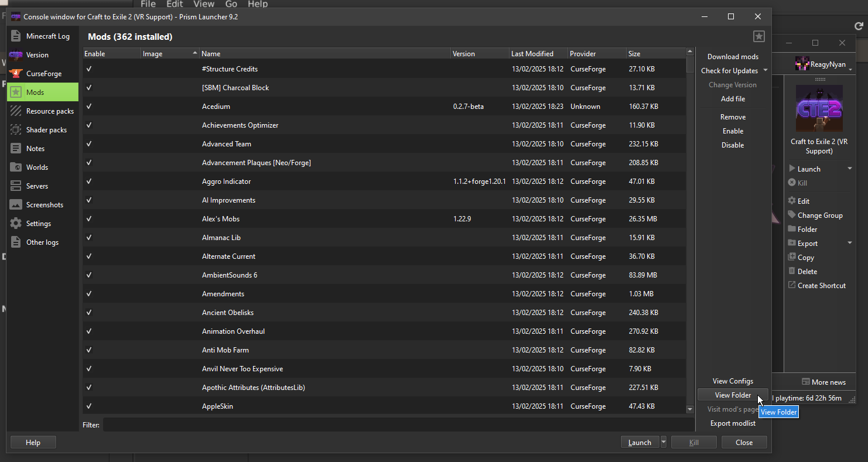The width and height of the screenshot is (868, 462).
Task: Open the Help menu in background window
Action: 258,4
